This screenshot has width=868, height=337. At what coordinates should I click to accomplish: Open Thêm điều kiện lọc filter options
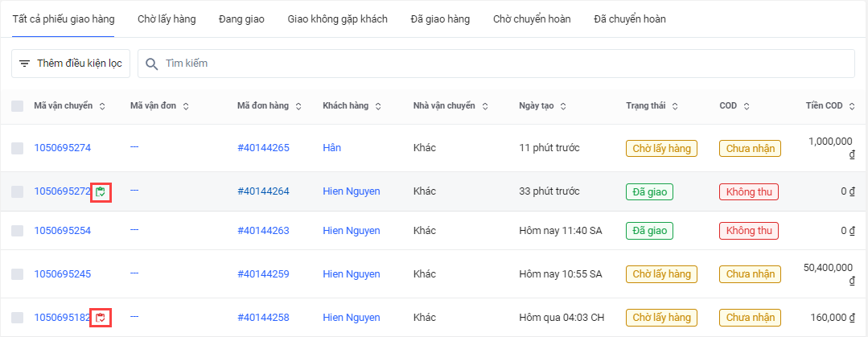point(71,64)
